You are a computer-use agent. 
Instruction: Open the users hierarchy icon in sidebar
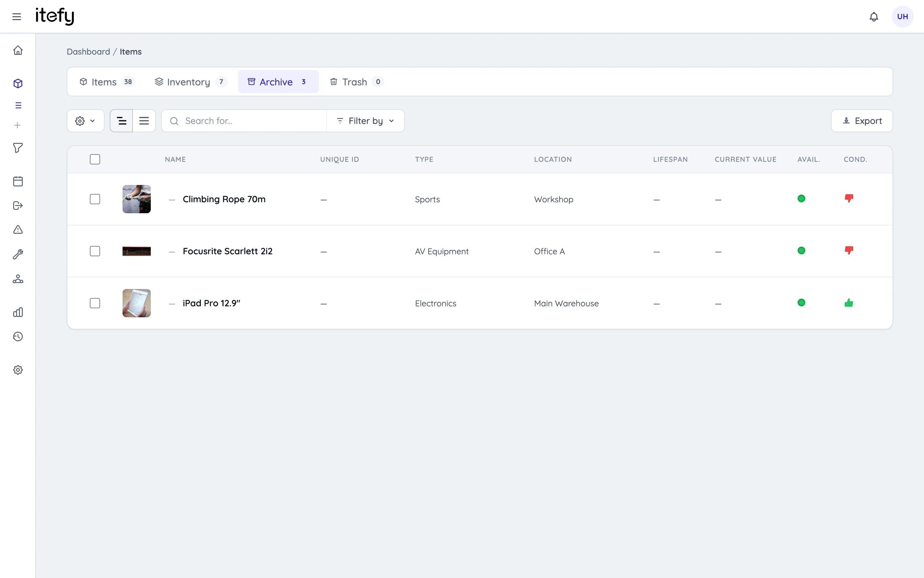(x=18, y=279)
